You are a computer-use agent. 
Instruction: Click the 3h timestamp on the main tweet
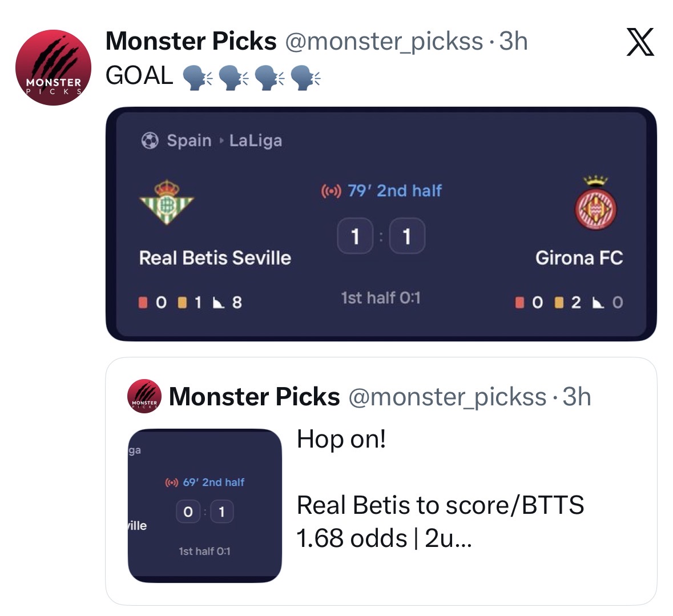click(513, 41)
